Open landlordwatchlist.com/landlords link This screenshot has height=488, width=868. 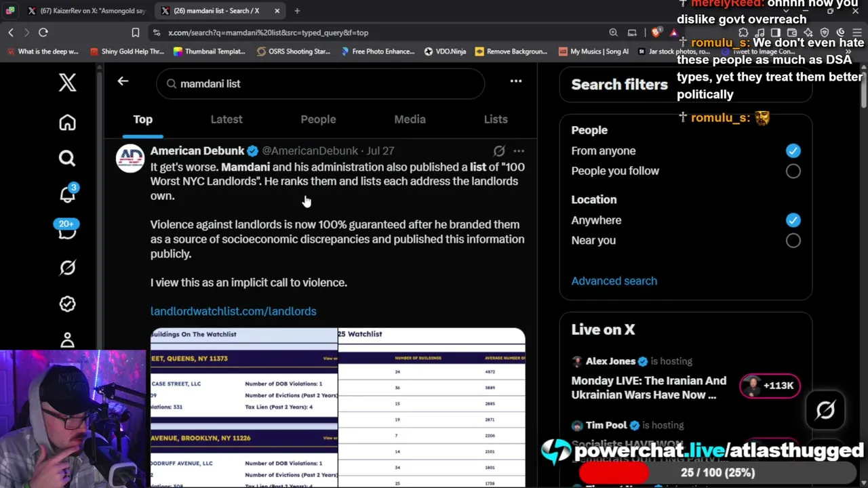pos(233,311)
